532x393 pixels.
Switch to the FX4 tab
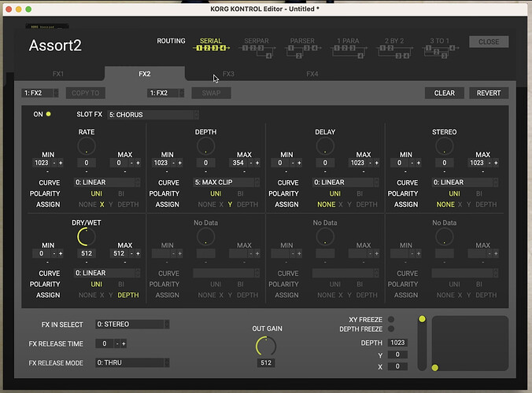(312, 74)
